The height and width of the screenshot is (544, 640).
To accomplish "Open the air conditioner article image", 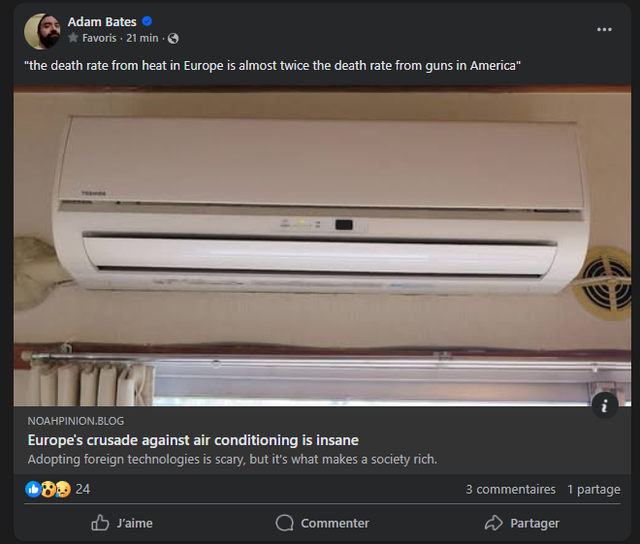I will [x=322, y=246].
